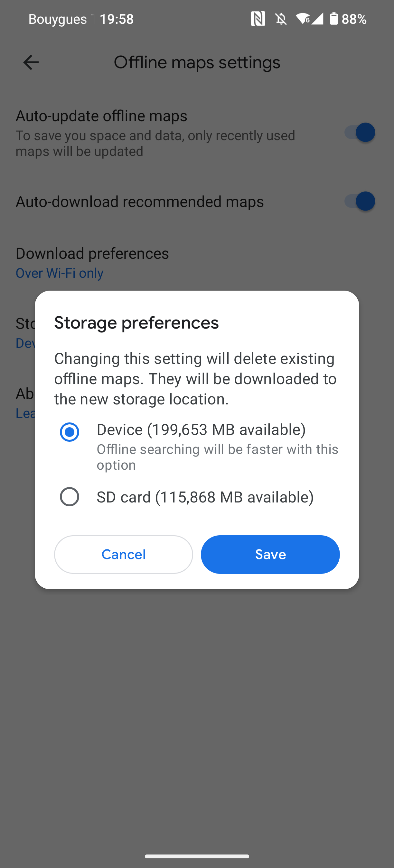Open Download preferences setting
Viewport: 394px width, 868px height.
click(x=92, y=253)
